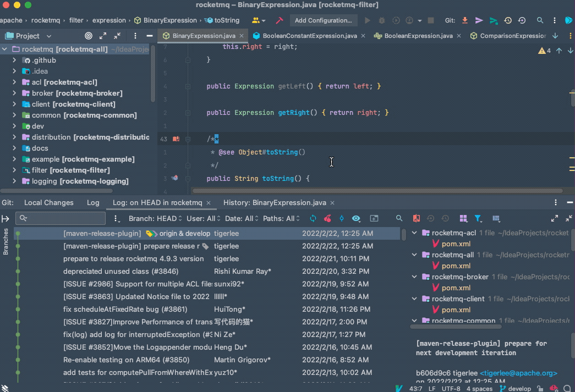The width and height of the screenshot is (575, 392).
Task: Click the Cherry-Pick icon in Git log
Action: point(327,218)
